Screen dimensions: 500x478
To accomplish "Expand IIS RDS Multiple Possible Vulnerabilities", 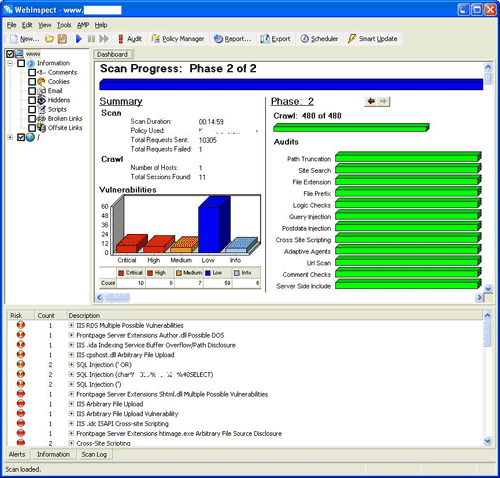I will [71, 325].
